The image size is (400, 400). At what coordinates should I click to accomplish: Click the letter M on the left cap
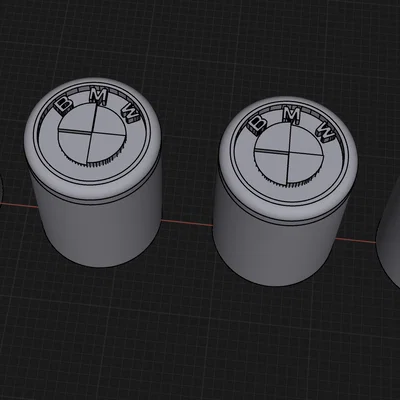99,96
